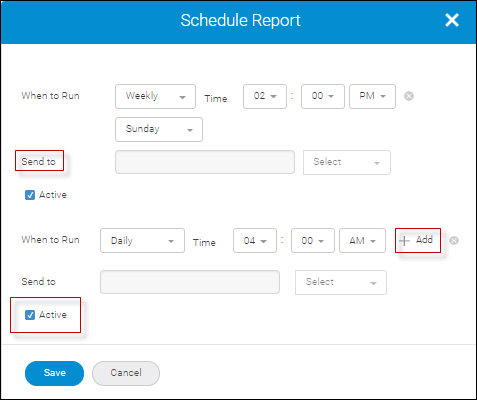The image size is (477, 400).
Task: Open Select dropdown beside weekly Send to
Action: pos(347,162)
